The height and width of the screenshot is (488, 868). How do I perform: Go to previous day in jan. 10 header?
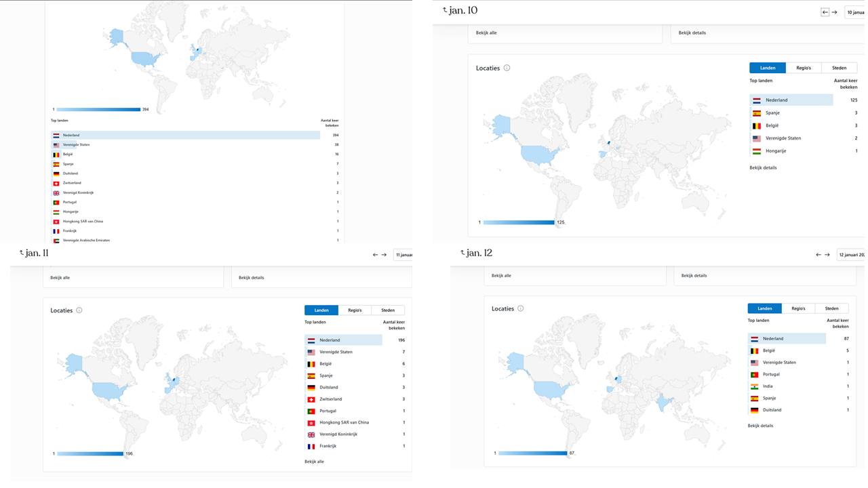pos(825,12)
